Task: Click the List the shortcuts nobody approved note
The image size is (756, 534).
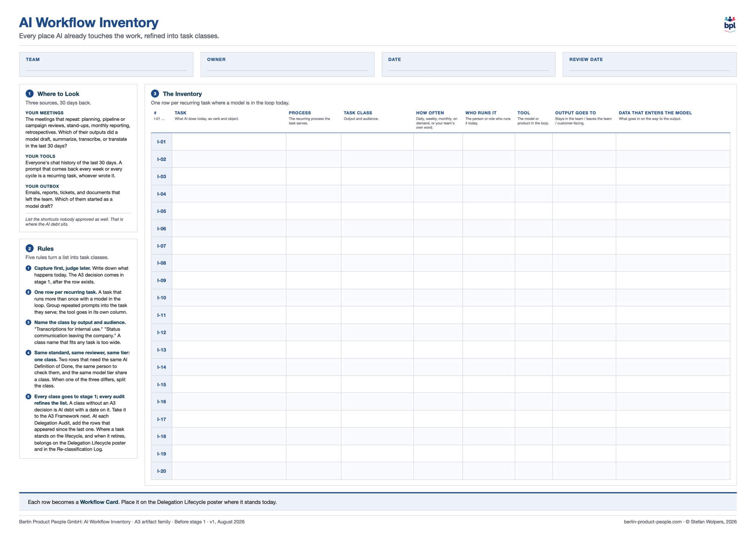Action: 74,222
